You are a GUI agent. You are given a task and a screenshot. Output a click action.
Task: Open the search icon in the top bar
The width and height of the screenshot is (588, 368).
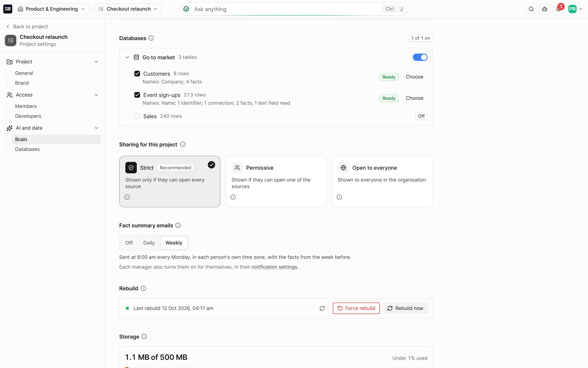pos(531,9)
